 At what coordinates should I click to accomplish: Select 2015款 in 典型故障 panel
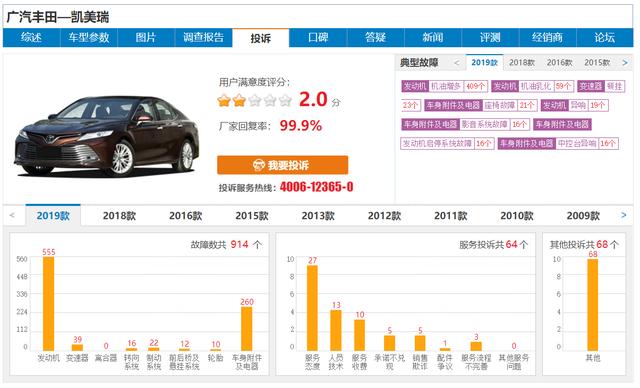click(x=597, y=63)
